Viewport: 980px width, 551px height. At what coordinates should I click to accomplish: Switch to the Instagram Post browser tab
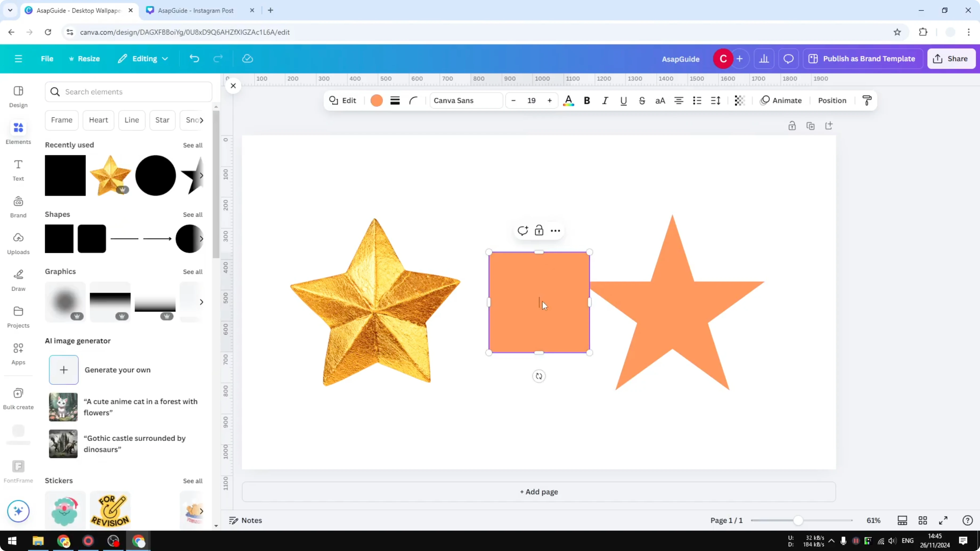coord(196,10)
